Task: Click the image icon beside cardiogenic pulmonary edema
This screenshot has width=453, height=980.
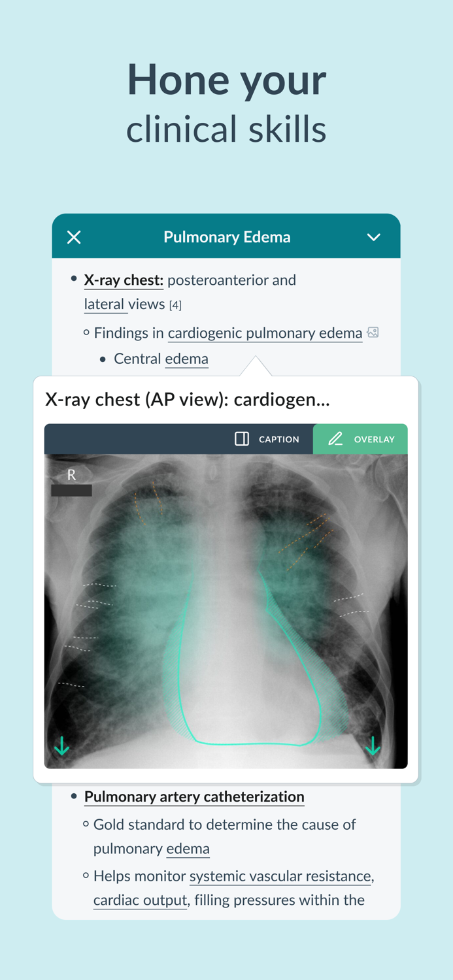Action: pyautogui.click(x=373, y=333)
